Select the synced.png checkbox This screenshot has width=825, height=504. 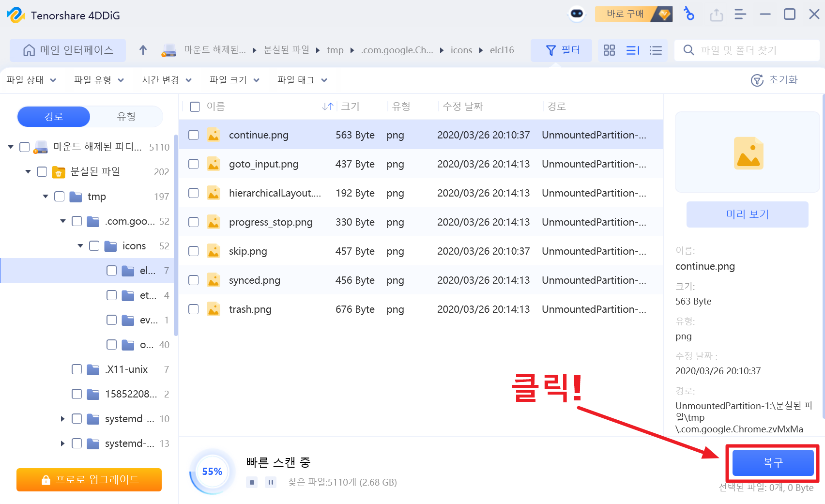[194, 280]
